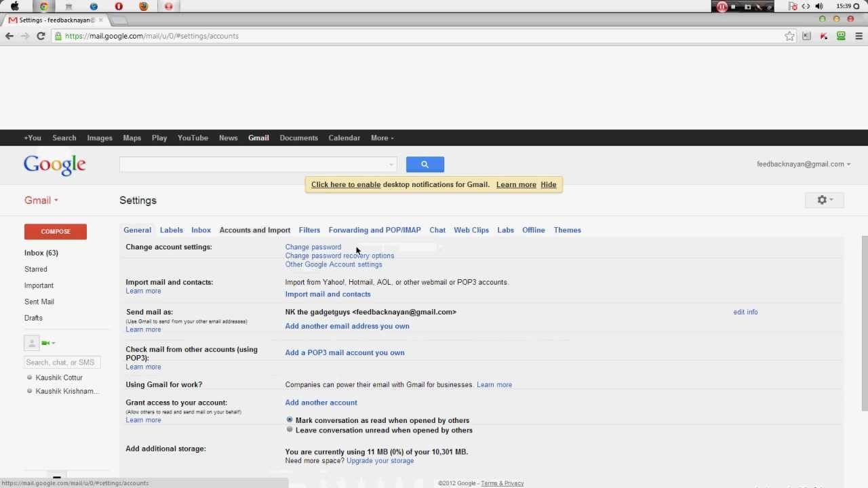This screenshot has height=488, width=868.
Task: Switch to the General settings tab
Action: coord(137,230)
